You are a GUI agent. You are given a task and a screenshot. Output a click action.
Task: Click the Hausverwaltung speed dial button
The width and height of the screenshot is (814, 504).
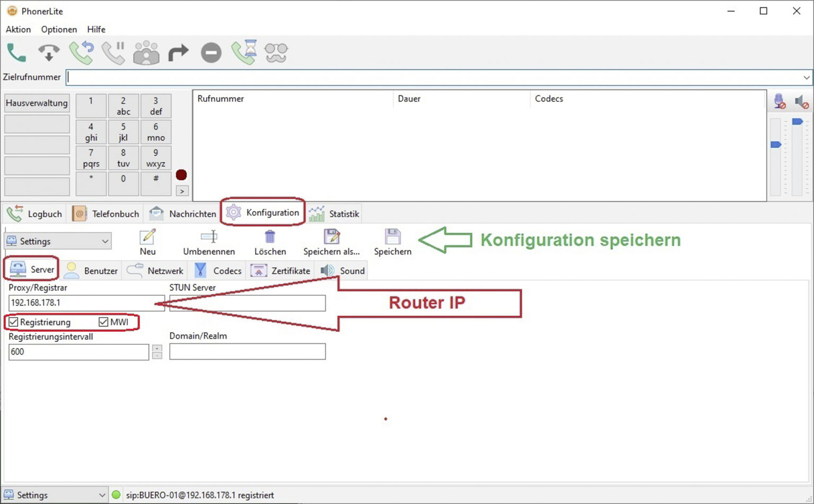37,103
